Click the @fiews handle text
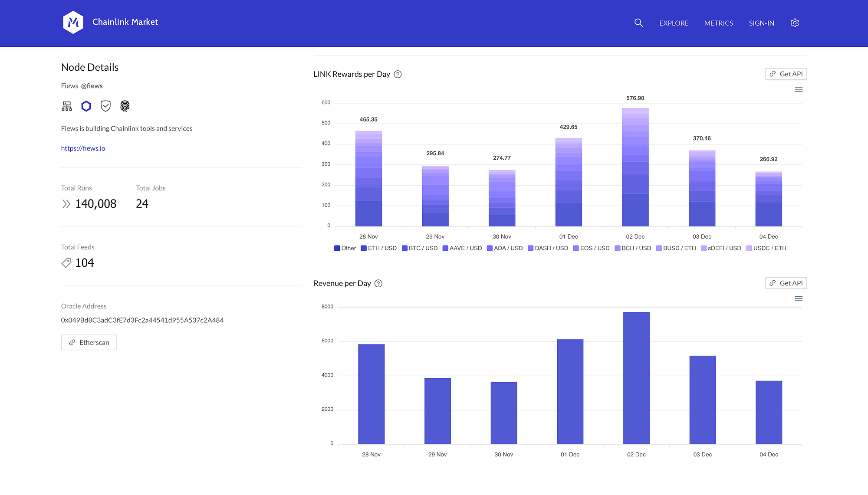 point(92,86)
